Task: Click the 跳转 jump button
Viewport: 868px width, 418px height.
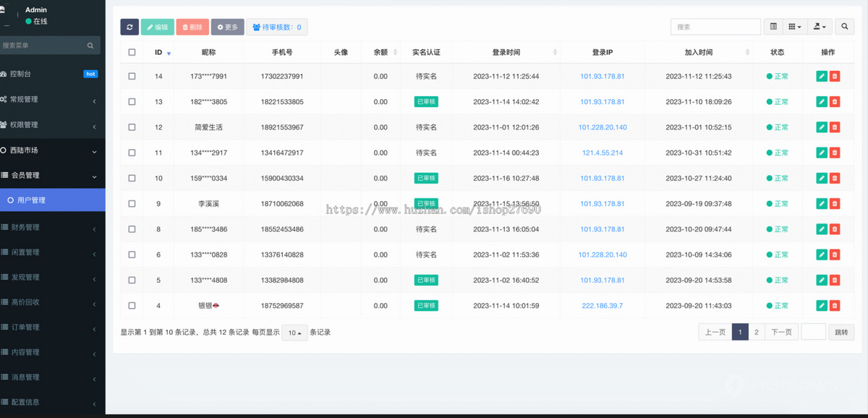Action: pyautogui.click(x=841, y=332)
